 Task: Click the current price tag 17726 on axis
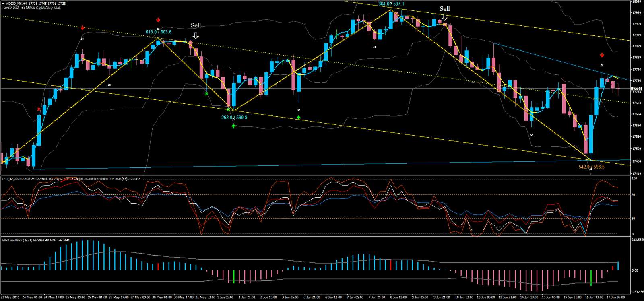tap(636, 89)
